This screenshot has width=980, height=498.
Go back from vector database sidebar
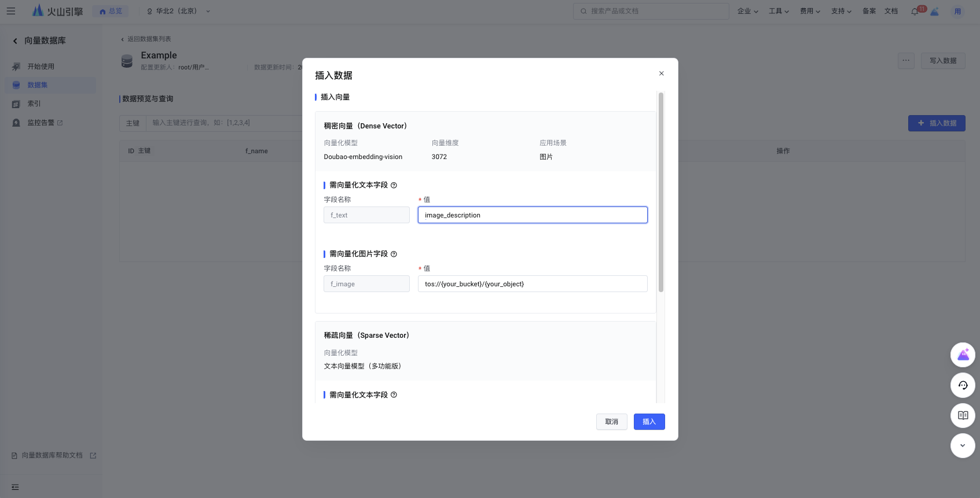click(15, 40)
